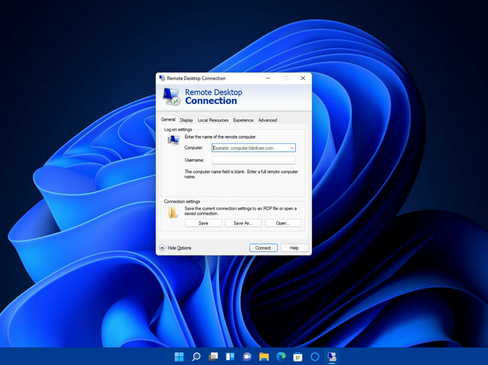Launch Chat from the taskbar
The image size is (488, 365).
[247, 357]
